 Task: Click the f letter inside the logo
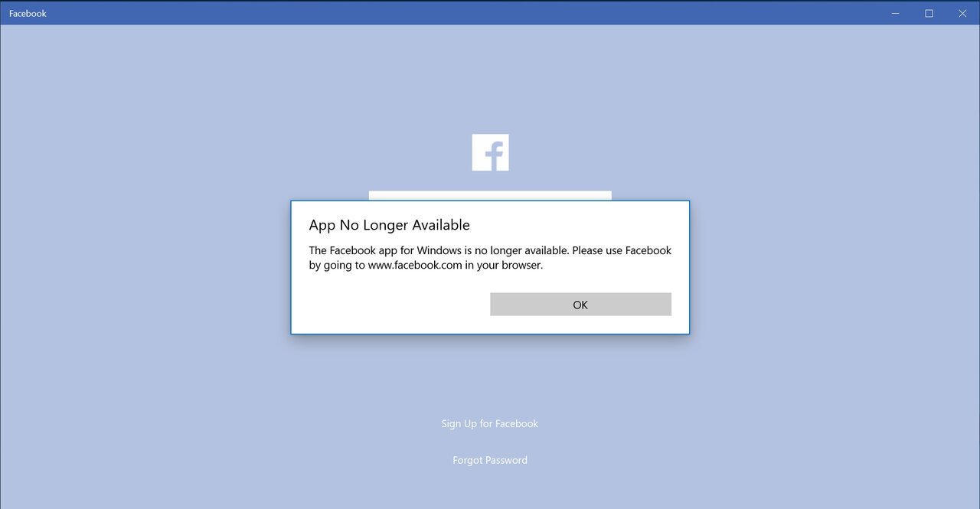(x=494, y=155)
